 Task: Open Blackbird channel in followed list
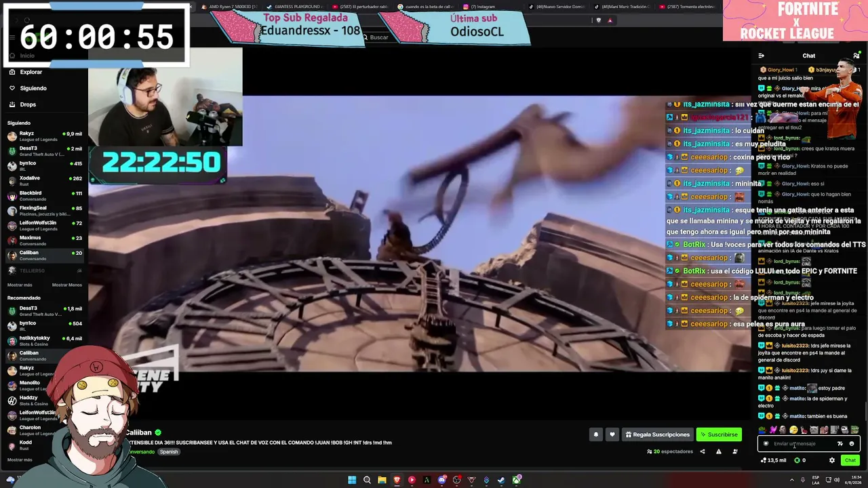(44, 196)
